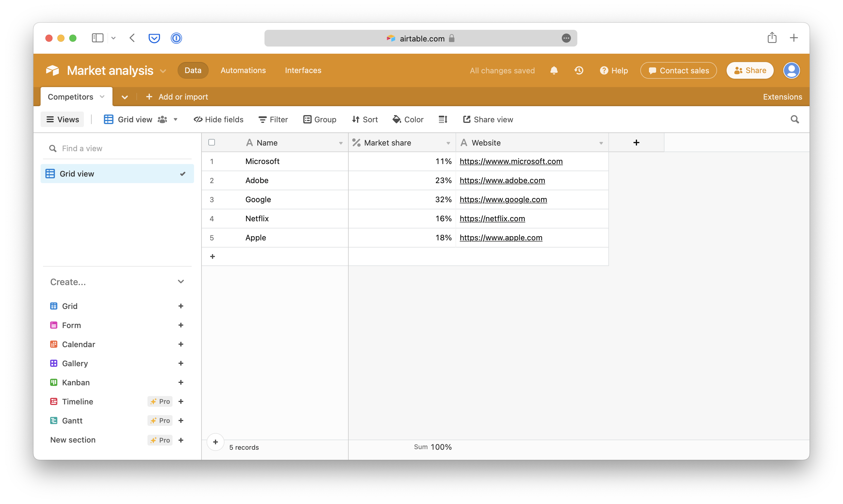Click the Share button
The image size is (843, 504).
pos(750,70)
